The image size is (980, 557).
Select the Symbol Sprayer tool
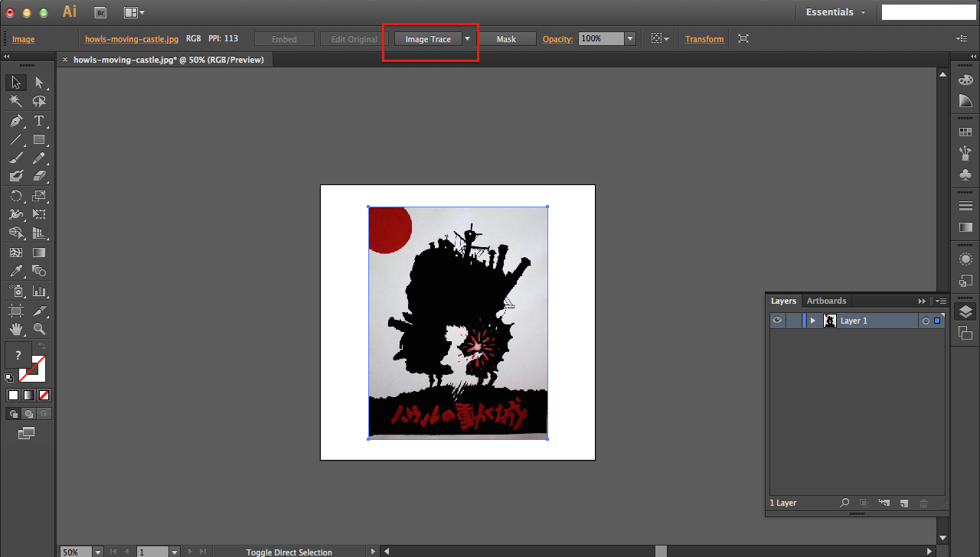tap(16, 291)
